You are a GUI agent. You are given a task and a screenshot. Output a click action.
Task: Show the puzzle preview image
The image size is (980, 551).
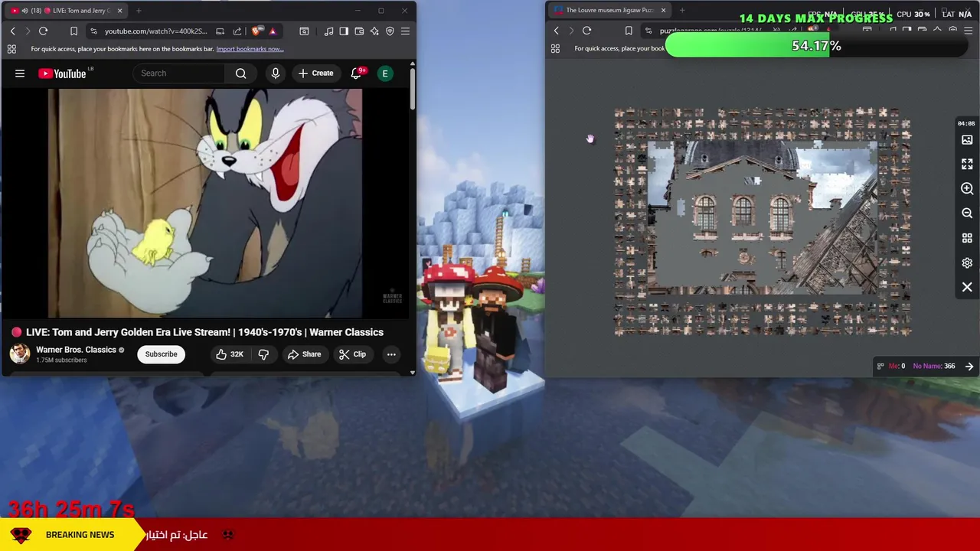[x=967, y=140]
